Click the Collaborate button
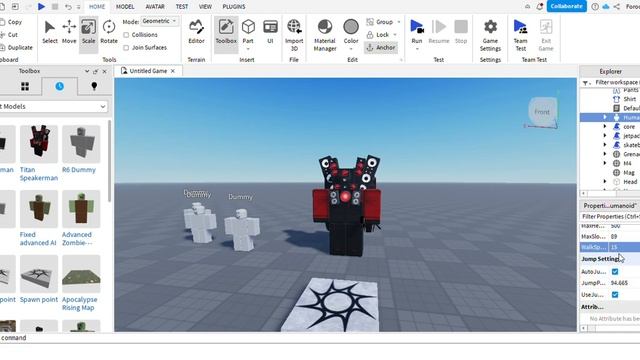 point(566,6)
